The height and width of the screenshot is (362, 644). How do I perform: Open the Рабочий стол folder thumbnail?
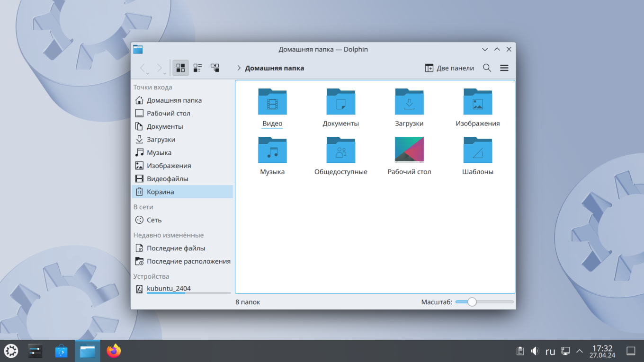(409, 150)
